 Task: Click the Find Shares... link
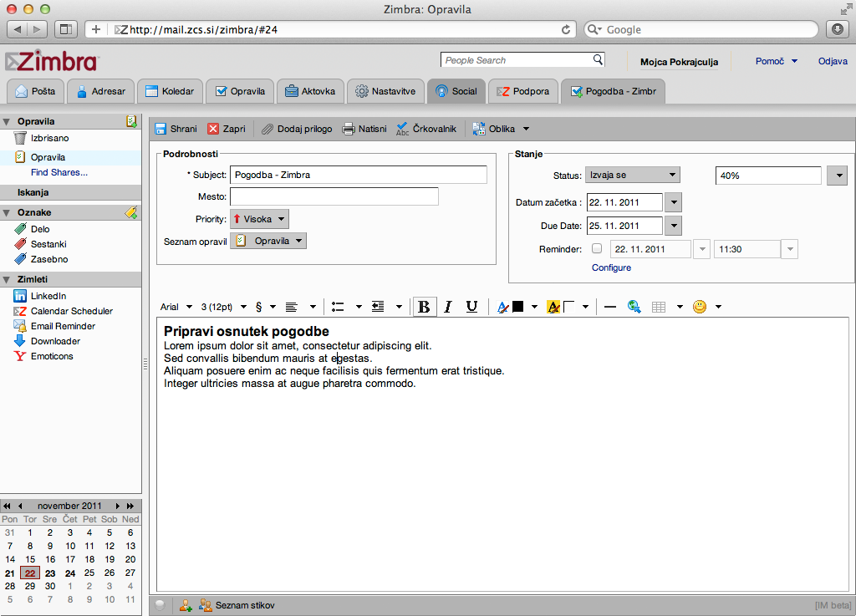click(59, 172)
